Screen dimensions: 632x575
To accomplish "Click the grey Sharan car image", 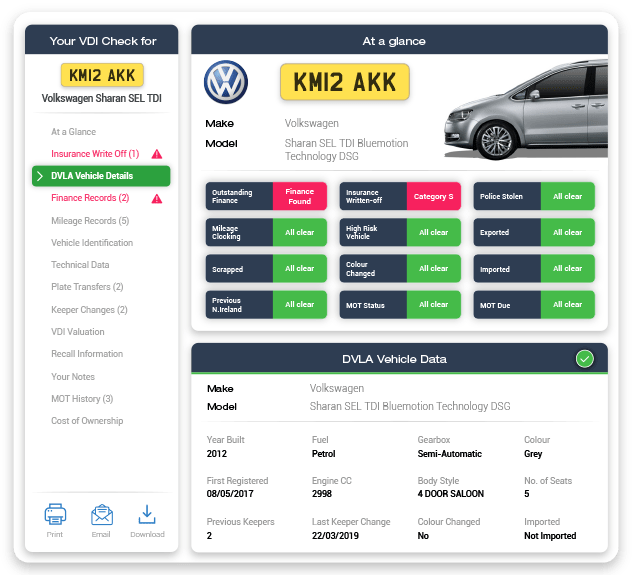I will tap(526, 110).
